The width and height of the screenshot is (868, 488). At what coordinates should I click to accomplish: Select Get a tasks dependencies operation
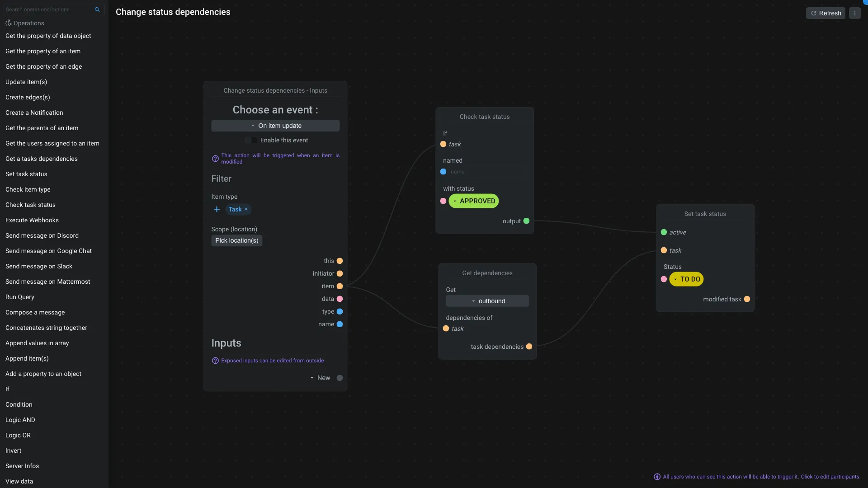[x=41, y=159]
